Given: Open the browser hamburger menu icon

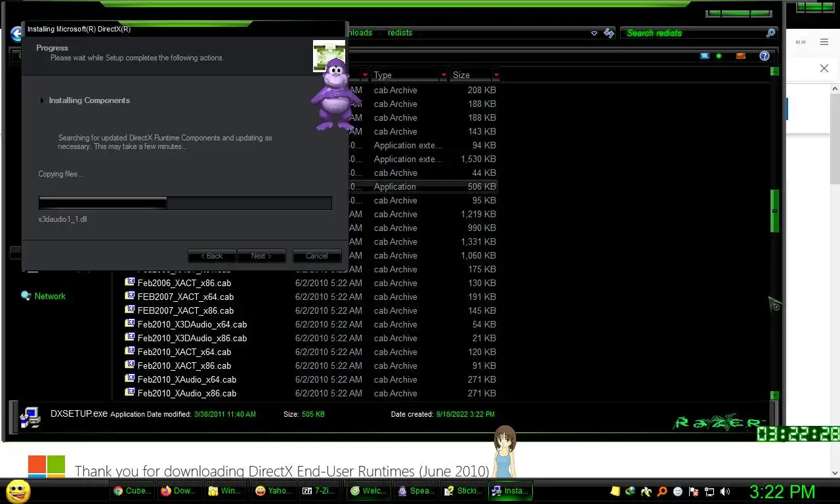Looking at the screenshot, I should pyautogui.click(x=824, y=42).
